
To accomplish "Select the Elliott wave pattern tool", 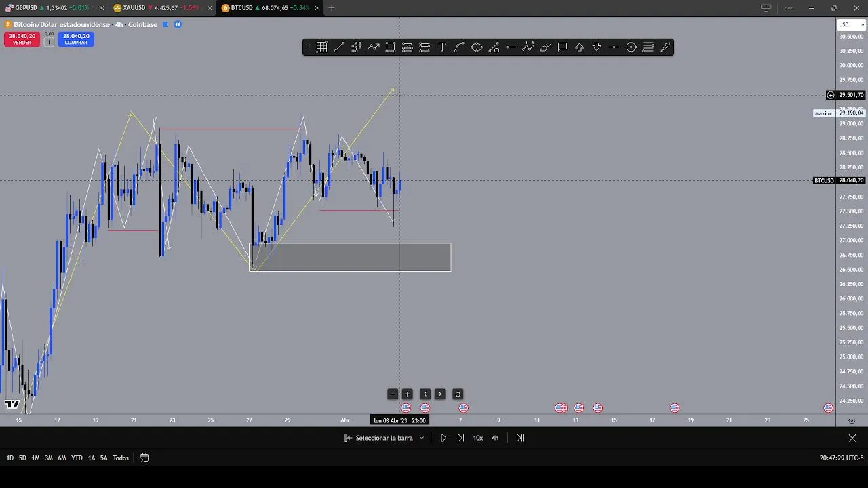I will click(x=528, y=47).
